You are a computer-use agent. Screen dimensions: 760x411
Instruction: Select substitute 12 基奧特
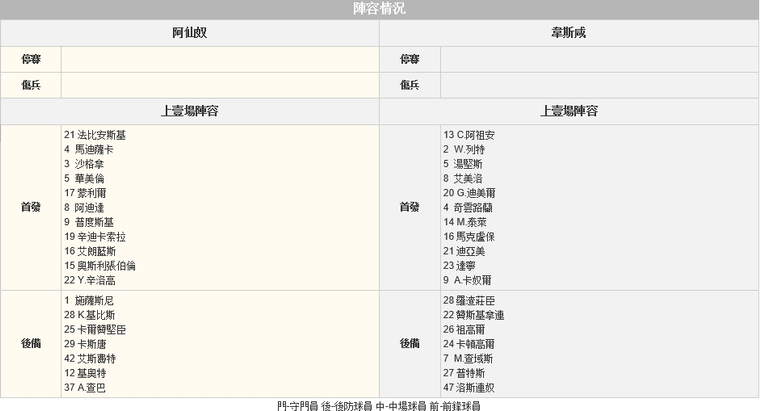click(x=85, y=374)
